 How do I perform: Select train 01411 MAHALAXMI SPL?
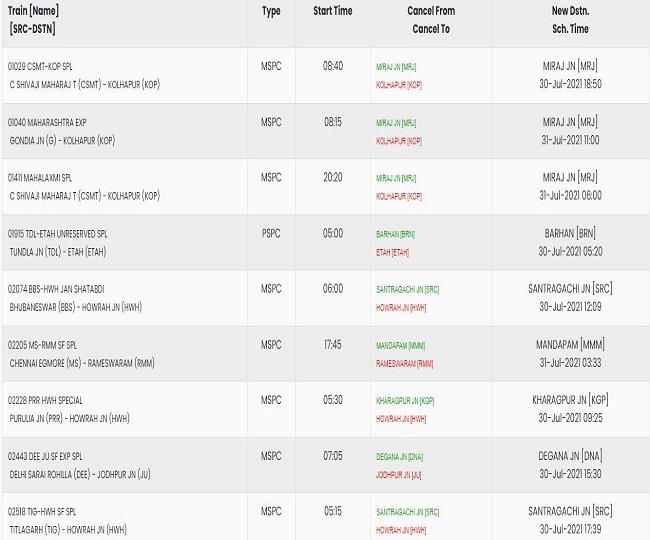(x=40, y=178)
